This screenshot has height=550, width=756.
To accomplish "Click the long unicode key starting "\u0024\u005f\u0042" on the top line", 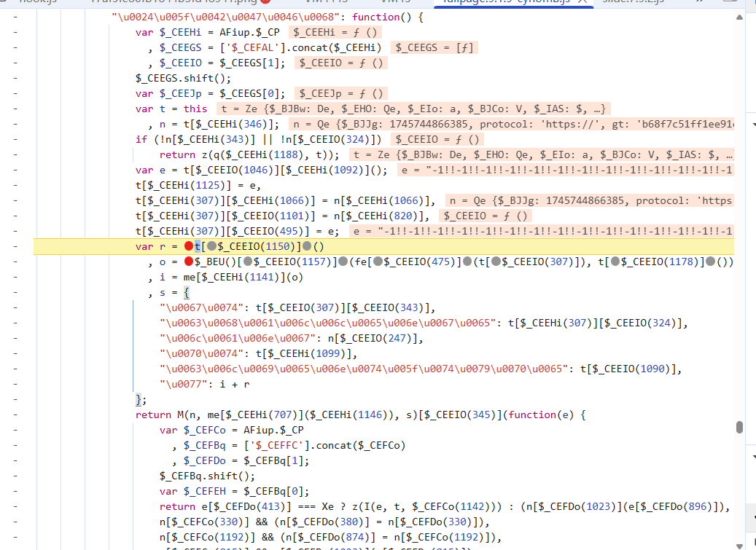I will (226, 17).
